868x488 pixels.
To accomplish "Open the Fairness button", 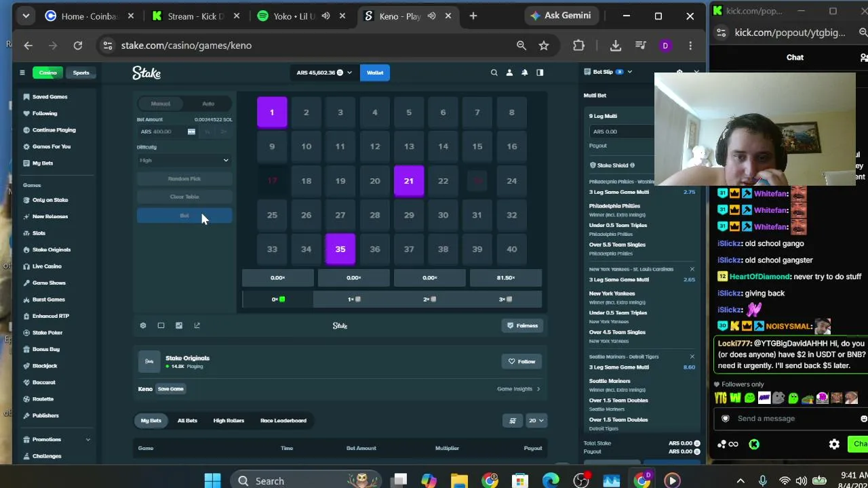I will pos(522,325).
